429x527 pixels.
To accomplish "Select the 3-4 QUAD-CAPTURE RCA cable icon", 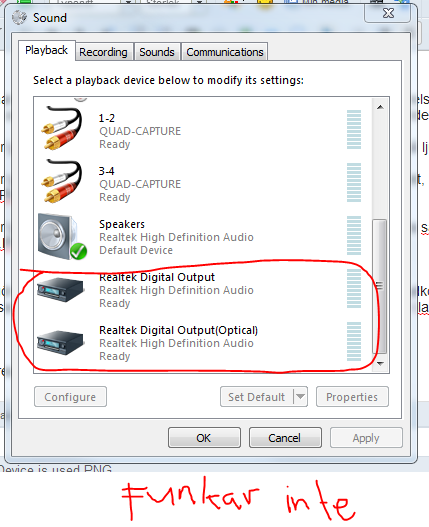I will 62,181.
